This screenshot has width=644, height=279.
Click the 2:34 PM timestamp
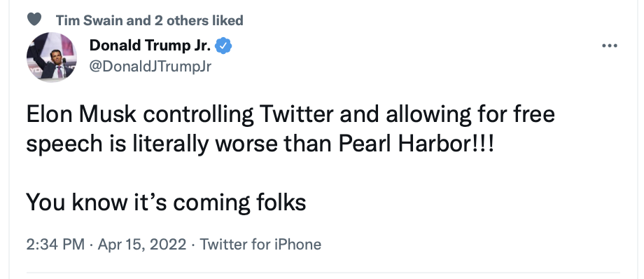[55, 245]
